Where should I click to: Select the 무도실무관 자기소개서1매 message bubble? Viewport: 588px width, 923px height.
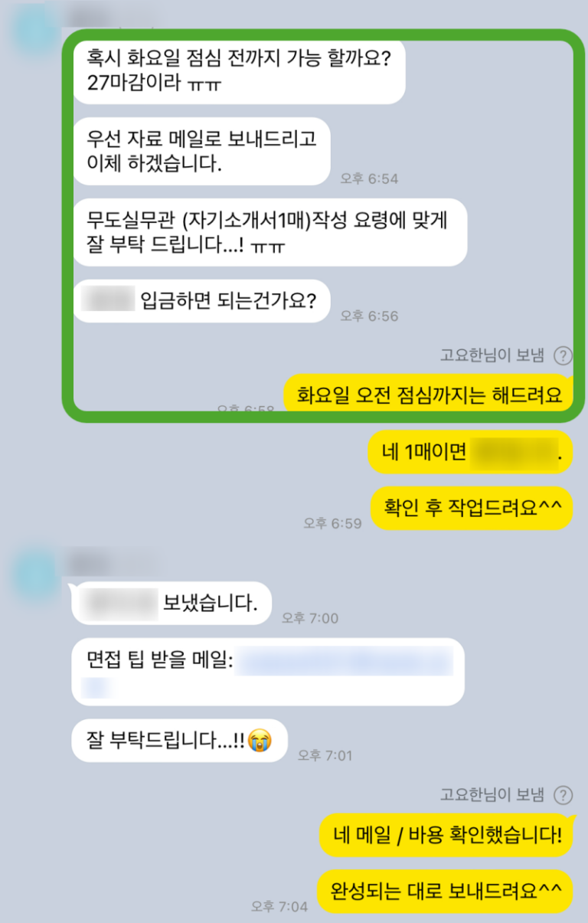(x=269, y=234)
